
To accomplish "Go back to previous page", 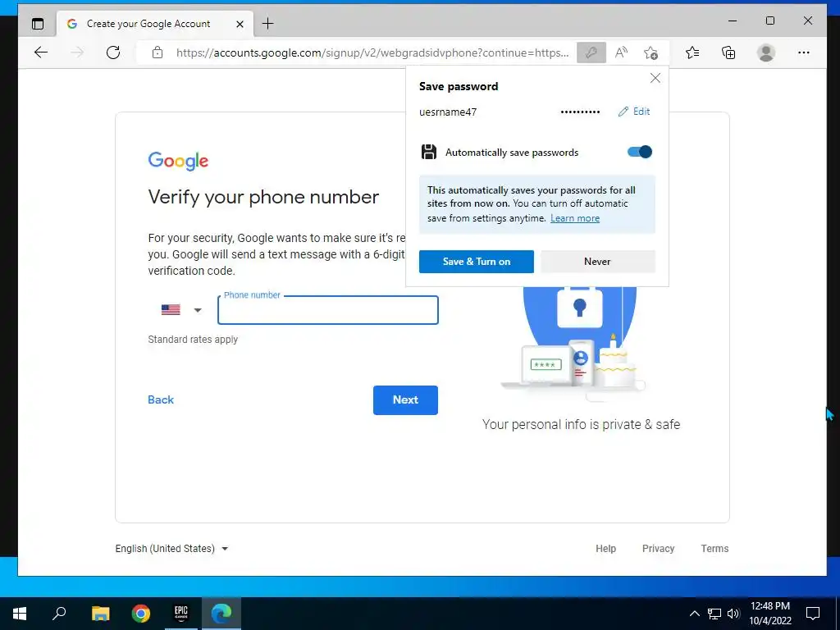I will (41, 52).
